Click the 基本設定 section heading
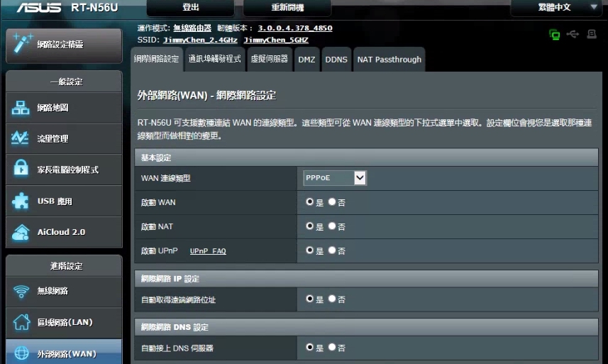This screenshot has height=364, width=608. point(156,158)
